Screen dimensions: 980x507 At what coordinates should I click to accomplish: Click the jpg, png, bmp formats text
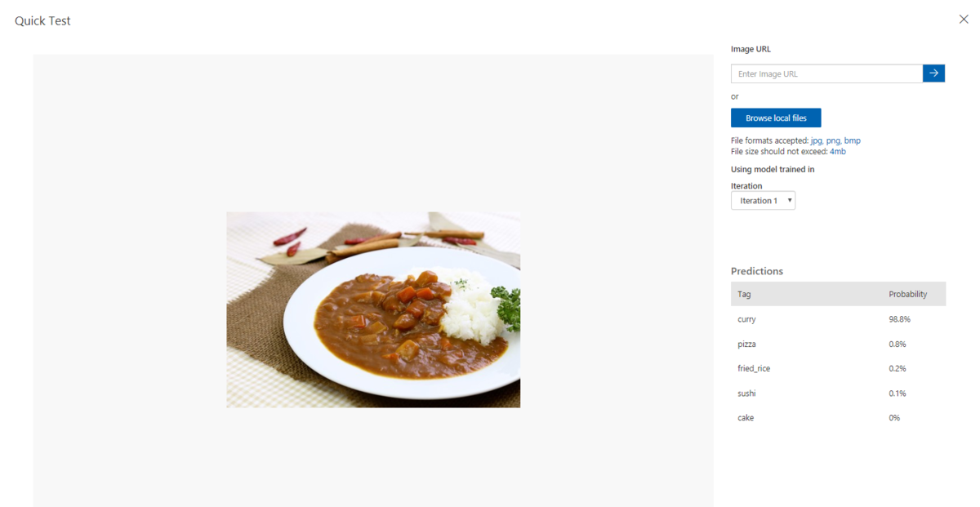(x=835, y=140)
